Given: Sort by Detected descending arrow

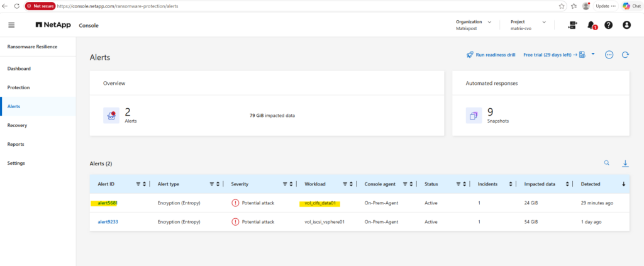Looking at the screenshot, I should (x=623, y=184).
